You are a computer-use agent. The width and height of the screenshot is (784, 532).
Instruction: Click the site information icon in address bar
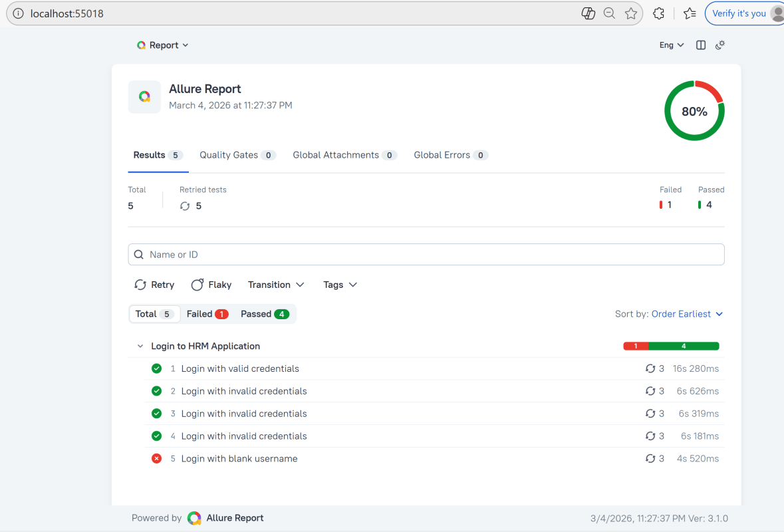pos(19,13)
